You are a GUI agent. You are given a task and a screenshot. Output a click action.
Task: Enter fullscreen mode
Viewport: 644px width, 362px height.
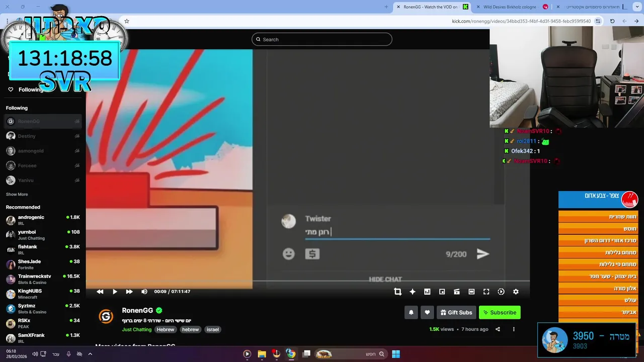pyautogui.click(x=486, y=292)
